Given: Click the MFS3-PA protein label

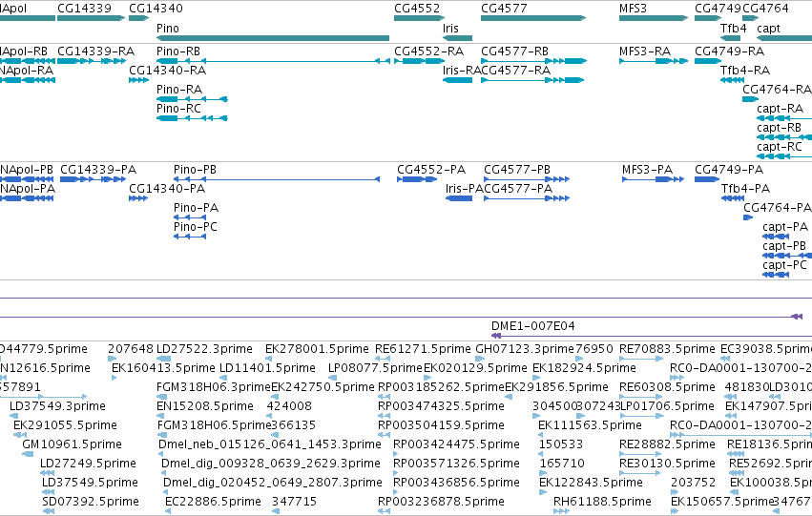Looking at the screenshot, I should 647,170.
